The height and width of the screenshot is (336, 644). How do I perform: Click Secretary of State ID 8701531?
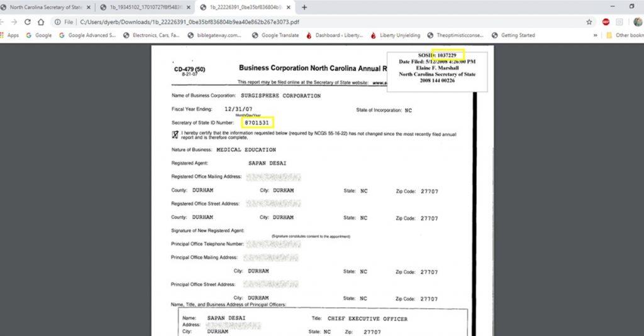pos(257,122)
